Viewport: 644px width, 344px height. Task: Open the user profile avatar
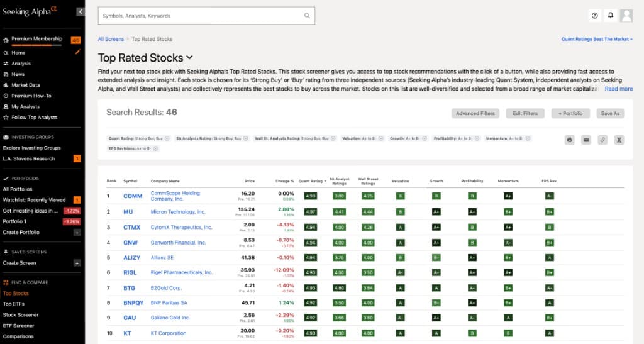click(626, 16)
